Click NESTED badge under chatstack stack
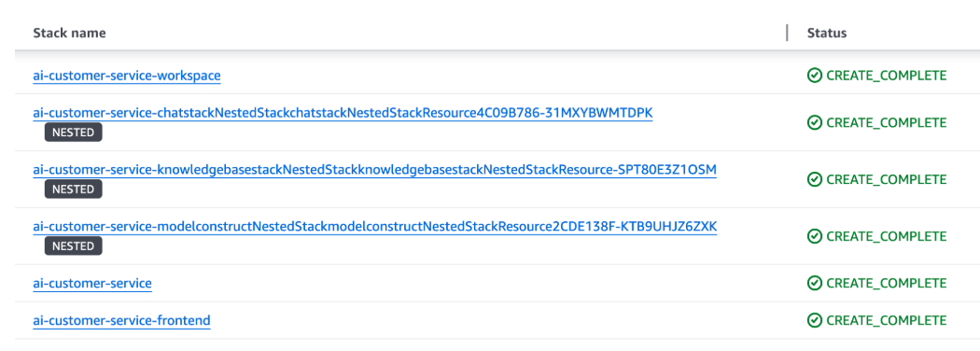Image resolution: width=980 pixels, height=351 pixels. (x=73, y=132)
